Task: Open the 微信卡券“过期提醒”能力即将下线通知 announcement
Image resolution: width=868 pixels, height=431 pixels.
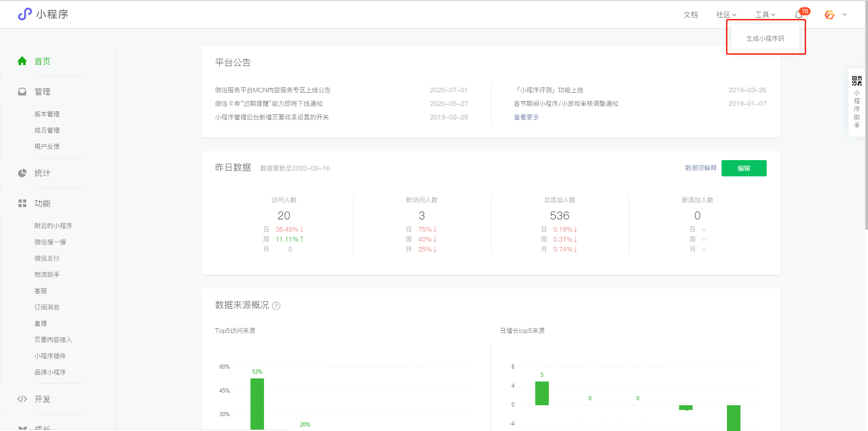Action: click(269, 104)
